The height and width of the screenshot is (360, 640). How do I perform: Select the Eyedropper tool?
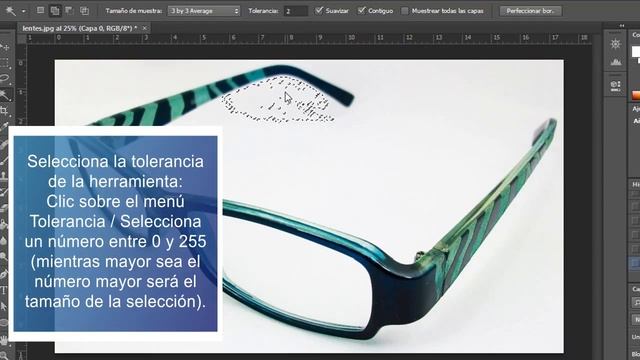4,127
